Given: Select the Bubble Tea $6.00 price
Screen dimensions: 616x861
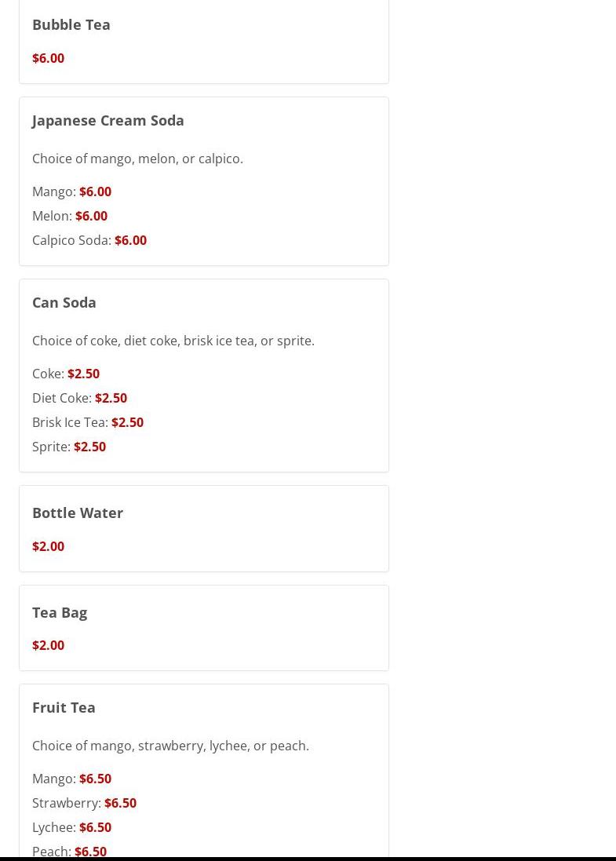Looking at the screenshot, I should (49, 58).
